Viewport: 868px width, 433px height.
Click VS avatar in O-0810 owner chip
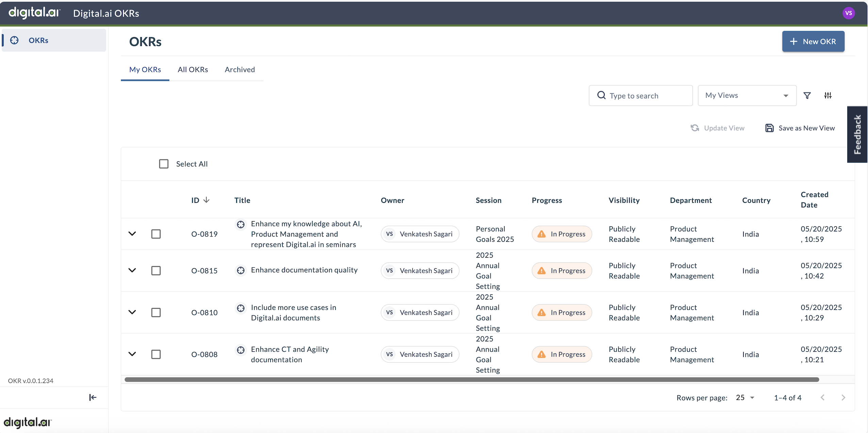(389, 312)
